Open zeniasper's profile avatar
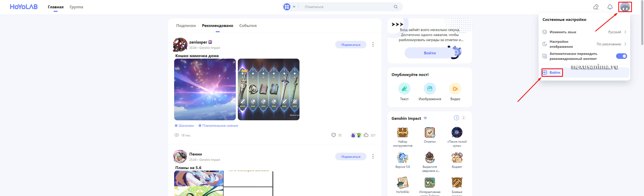644x196 pixels. pyautogui.click(x=180, y=45)
